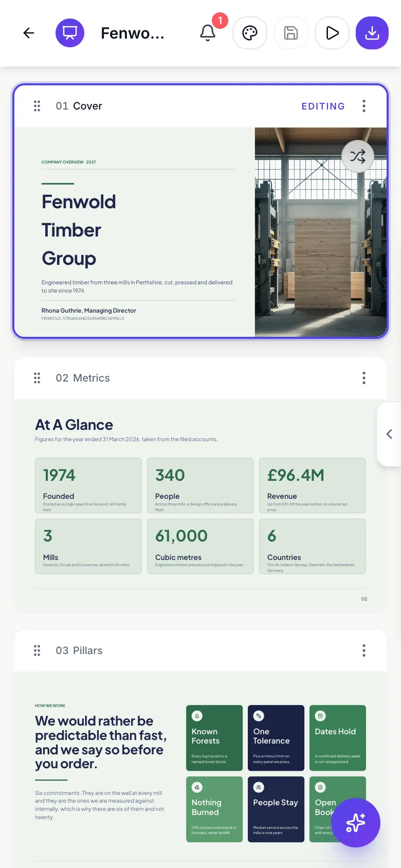This screenshot has width=401, height=868.
Task: Click the Engineered timber from three mills subtitle
Action: [x=137, y=286]
